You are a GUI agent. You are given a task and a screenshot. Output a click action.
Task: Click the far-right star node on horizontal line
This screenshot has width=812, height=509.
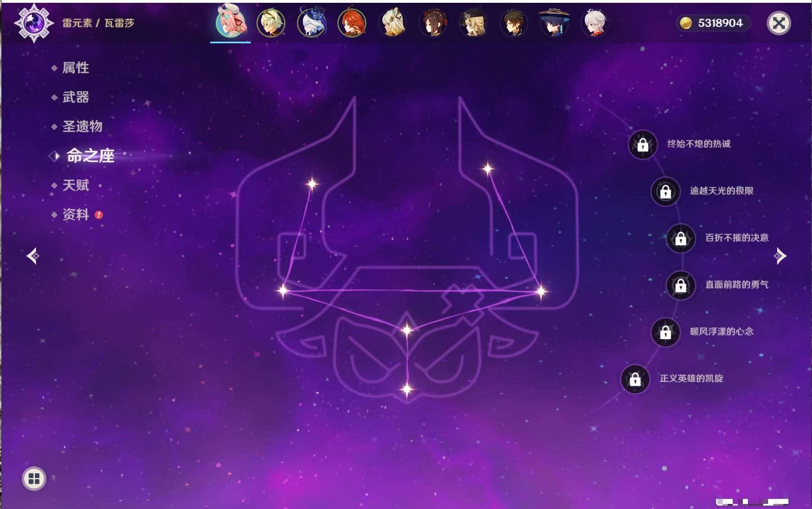click(541, 291)
